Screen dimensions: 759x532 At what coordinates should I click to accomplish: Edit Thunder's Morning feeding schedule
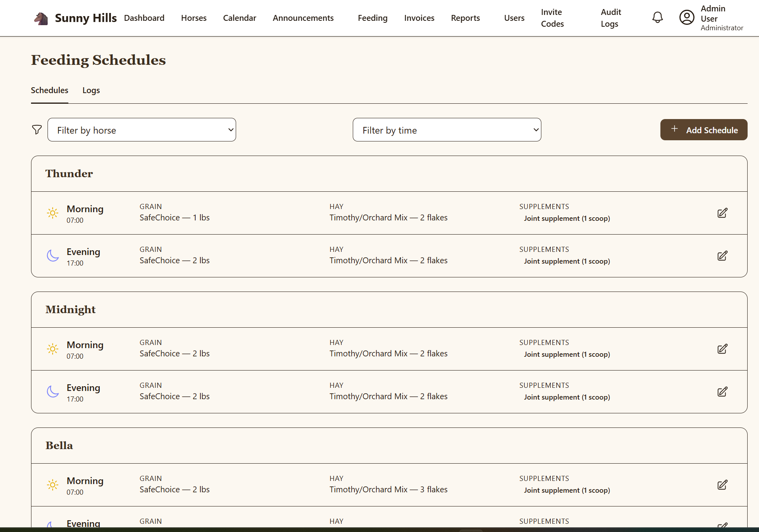[722, 213]
